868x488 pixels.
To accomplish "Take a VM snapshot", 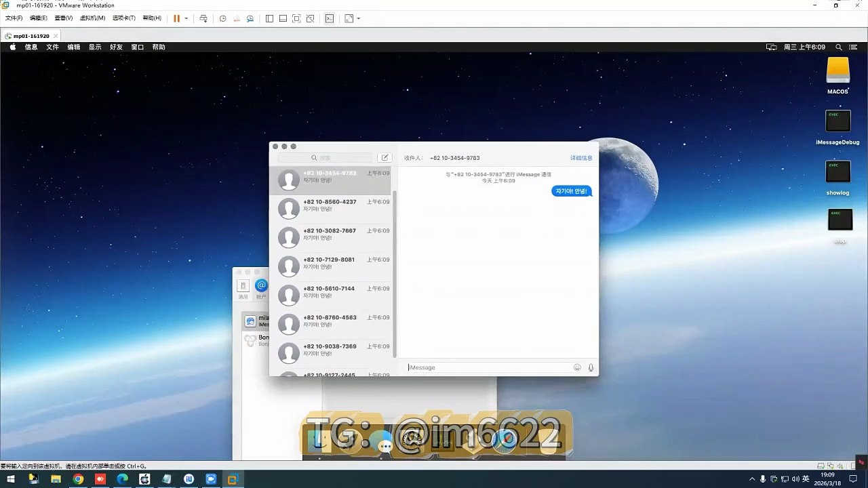I will [x=222, y=18].
